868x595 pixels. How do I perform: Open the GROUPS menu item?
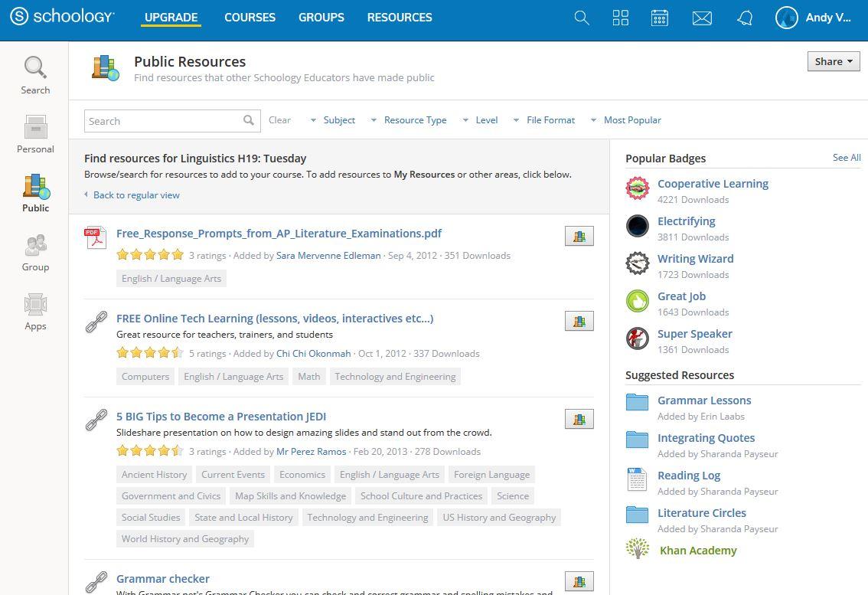pos(321,17)
